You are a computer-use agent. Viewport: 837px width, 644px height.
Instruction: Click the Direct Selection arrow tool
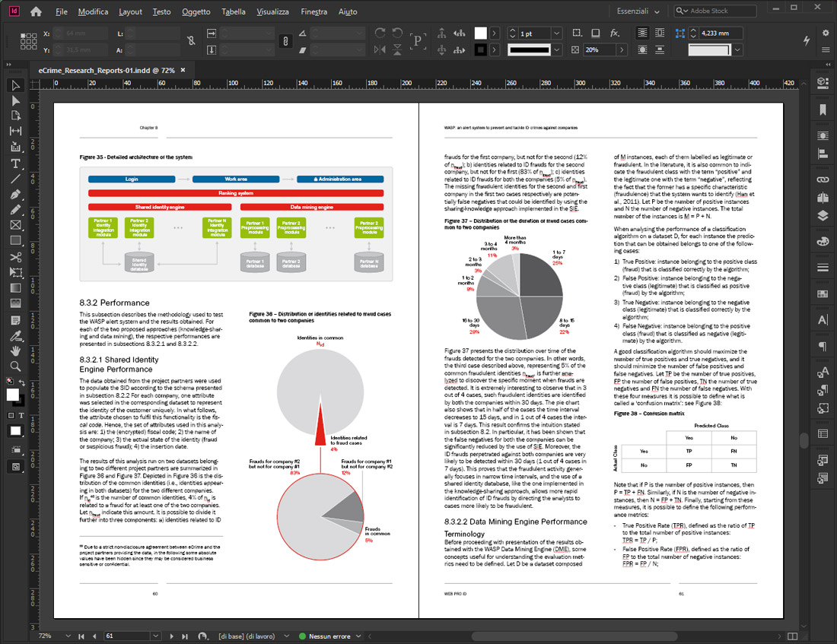tap(15, 100)
